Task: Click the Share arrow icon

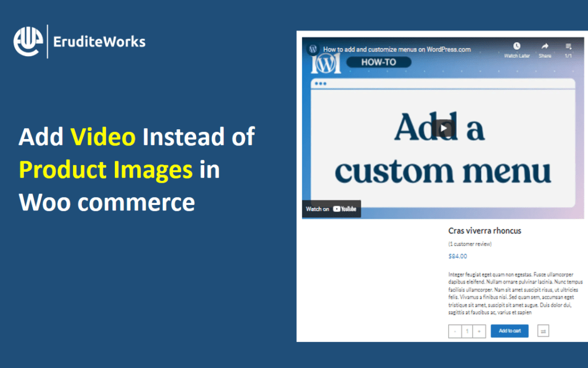Action: point(545,46)
